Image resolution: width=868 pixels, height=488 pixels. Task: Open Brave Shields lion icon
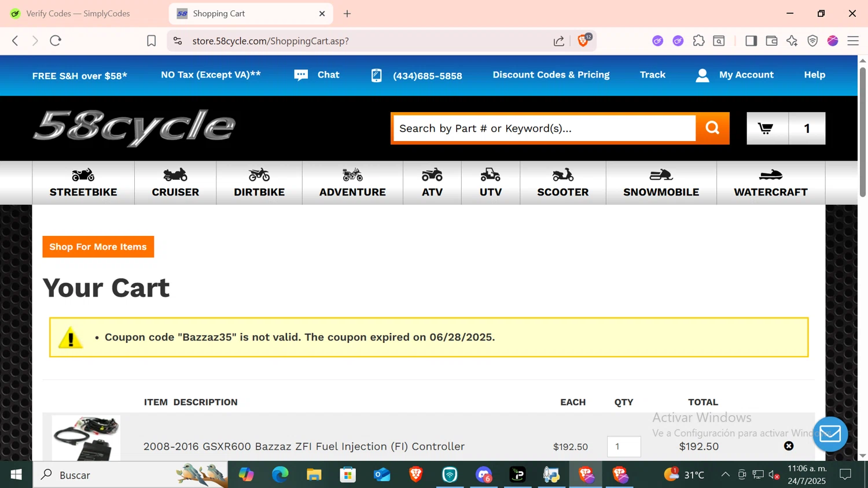pos(583,40)
